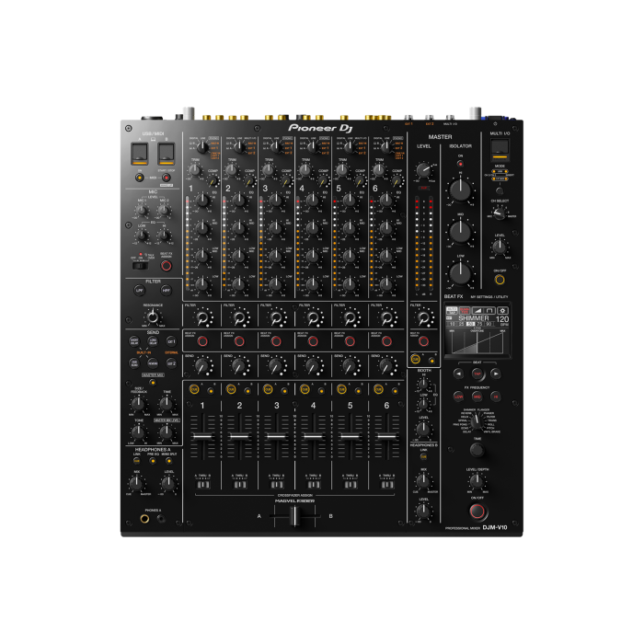Engage the Beat FX ON/OFF button
The image size is (644, 644).
coord(477,512)
